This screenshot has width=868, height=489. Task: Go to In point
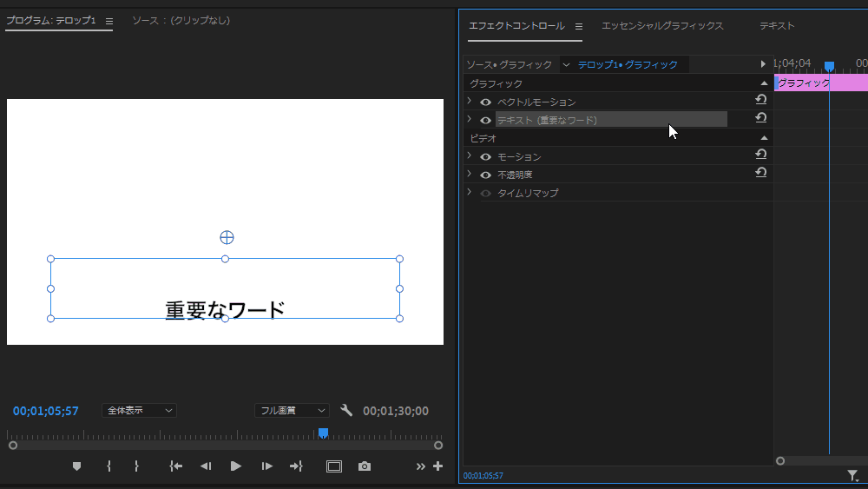(176, 466)
